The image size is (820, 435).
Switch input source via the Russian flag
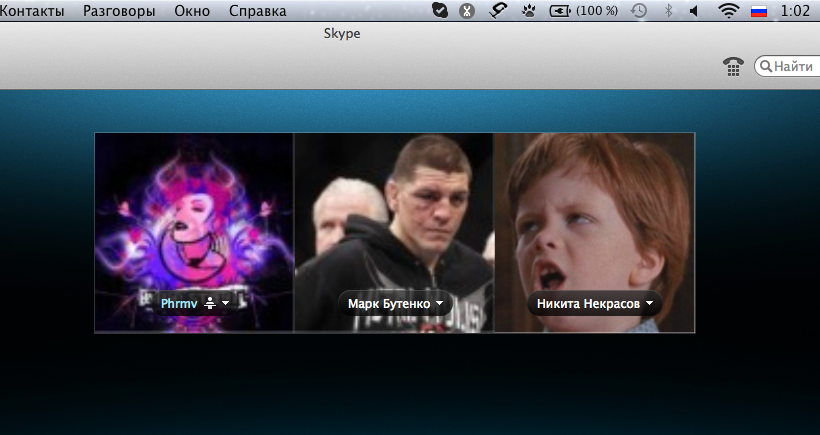click(x=759, y=11)
